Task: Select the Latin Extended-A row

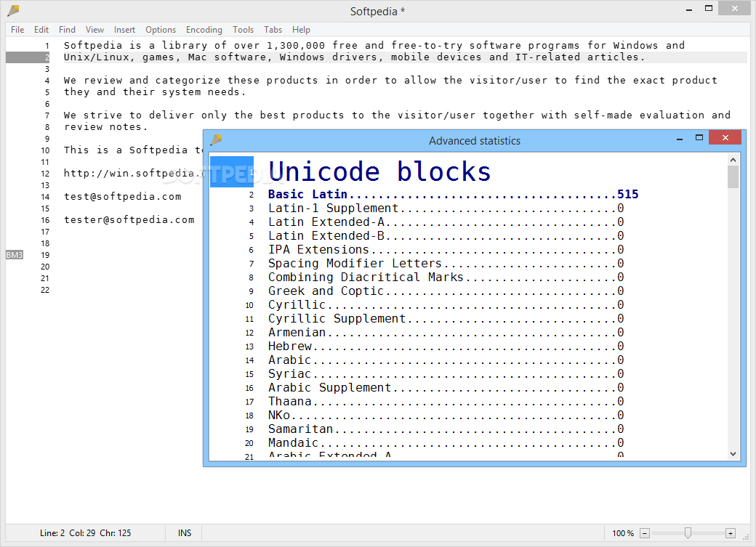Action: 446,222
